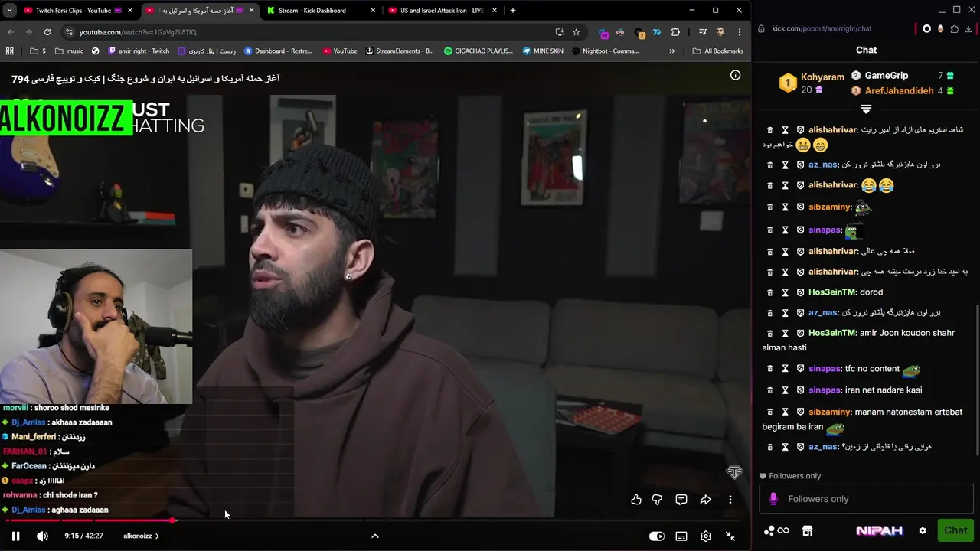Expand the Kick chat leaderboard arrow
980x551 pixels.
[866, 109]
